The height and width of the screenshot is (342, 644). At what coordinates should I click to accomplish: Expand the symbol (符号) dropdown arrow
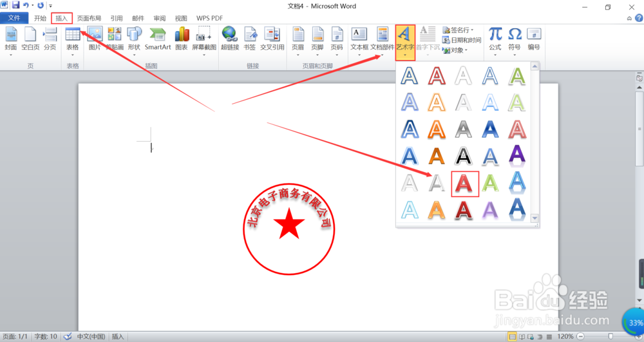coord(515,55)
